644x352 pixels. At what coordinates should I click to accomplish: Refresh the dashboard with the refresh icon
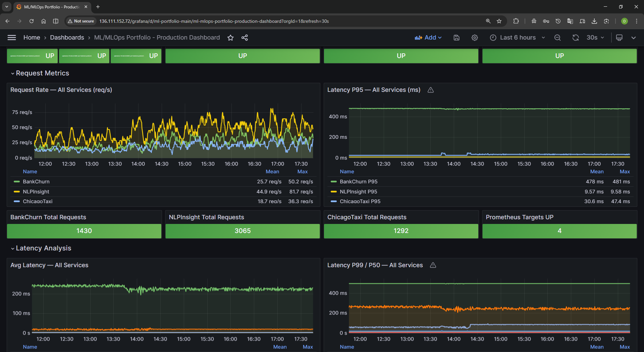coord(576,38)
